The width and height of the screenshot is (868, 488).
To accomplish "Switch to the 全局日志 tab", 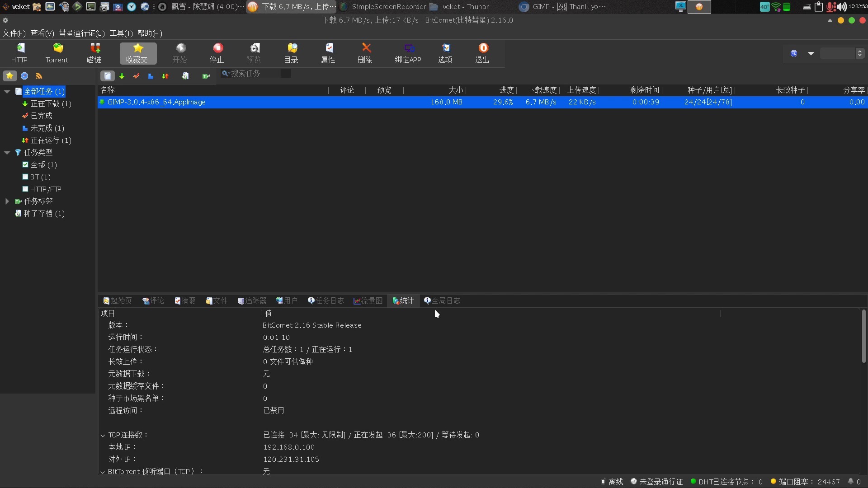I will point(442,300).
